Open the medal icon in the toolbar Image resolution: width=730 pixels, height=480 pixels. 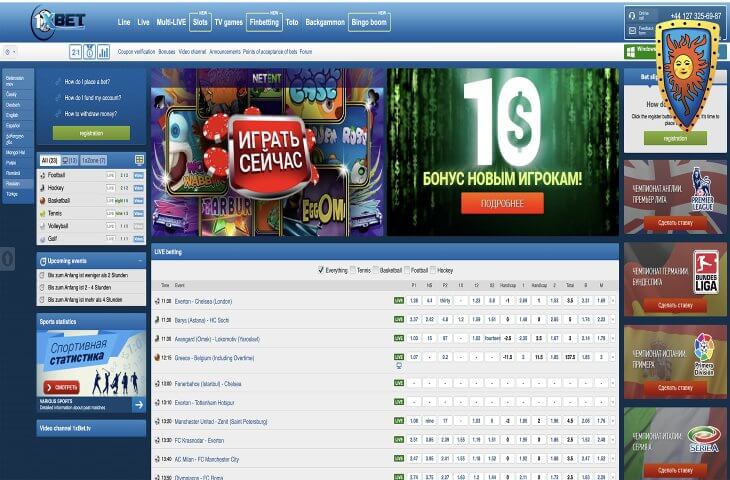tap(89, 52)
